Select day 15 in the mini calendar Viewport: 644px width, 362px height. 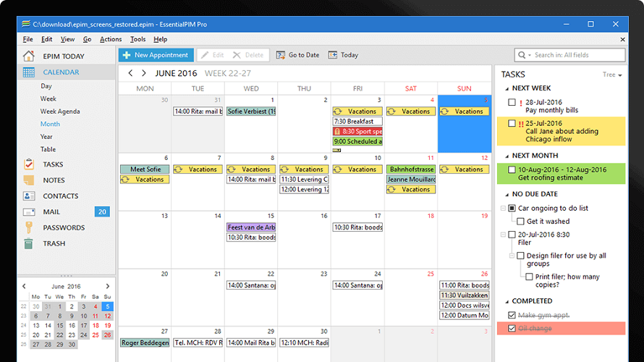point(60,325)
